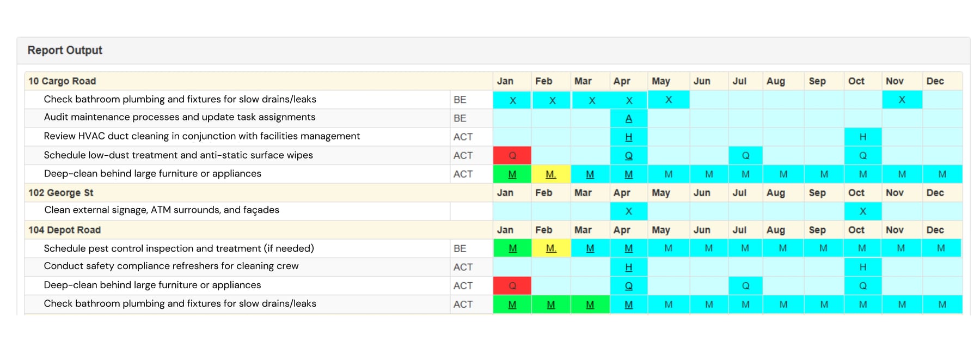Click the November M cell for Check bathroom plumbing under 104 Depot Road

[x=902, y=305]
